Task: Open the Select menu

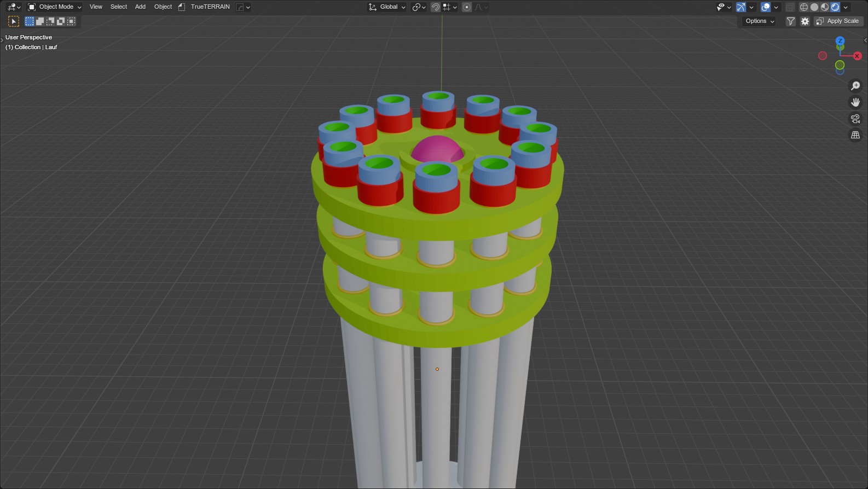Action: coord(119,7)
